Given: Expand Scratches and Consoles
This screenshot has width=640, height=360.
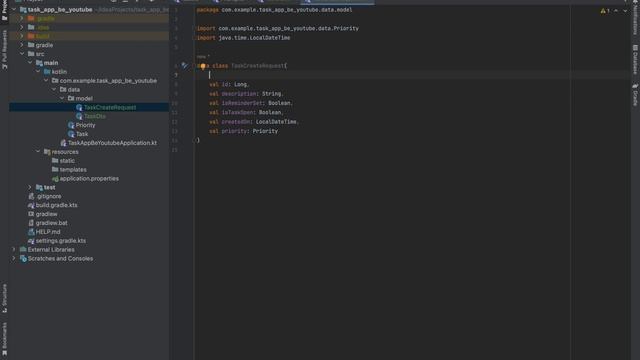Looking at the screenshot, I should click(14, 259).
